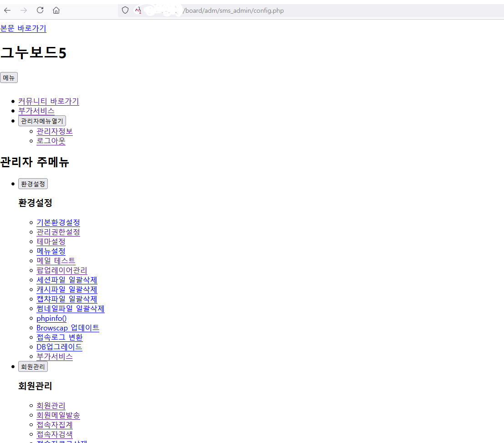This screenshot has height=443, width=504.
Task: Click the tracking protection shield icon
Action: 125,10
